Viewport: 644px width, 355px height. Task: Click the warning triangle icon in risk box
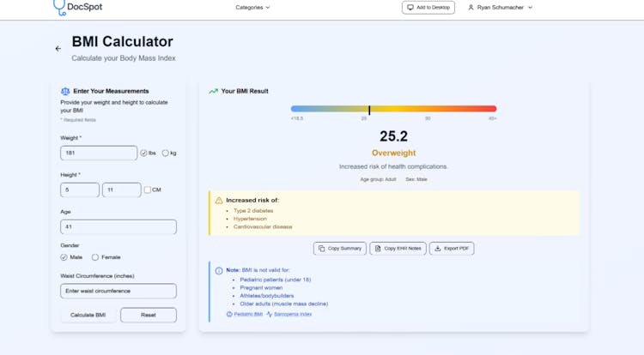point(219,201)
